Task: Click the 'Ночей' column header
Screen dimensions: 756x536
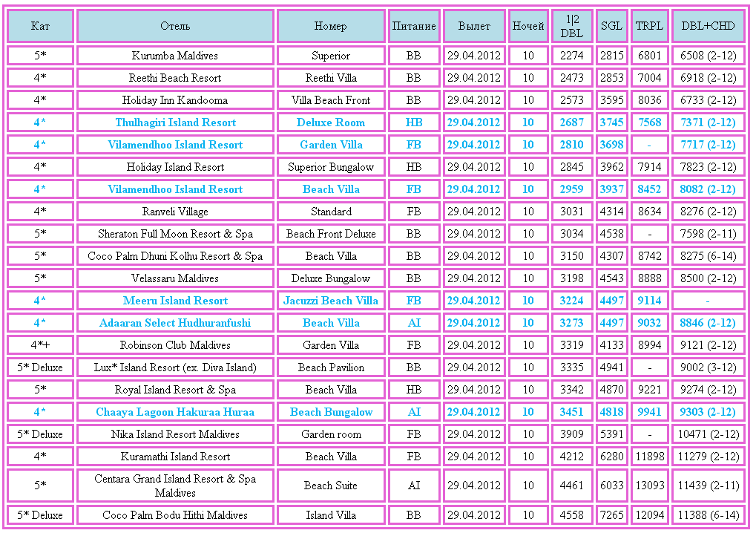Action: pos(528,26)
